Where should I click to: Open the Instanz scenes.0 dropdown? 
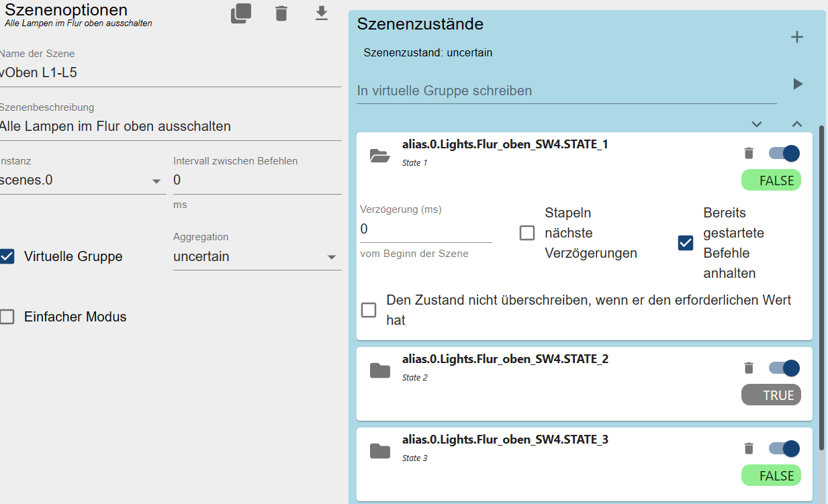82,181
